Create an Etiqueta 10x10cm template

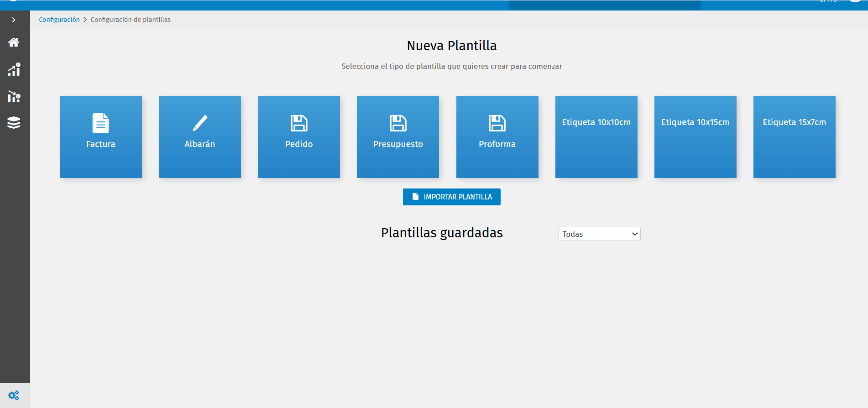coord(596,137)
